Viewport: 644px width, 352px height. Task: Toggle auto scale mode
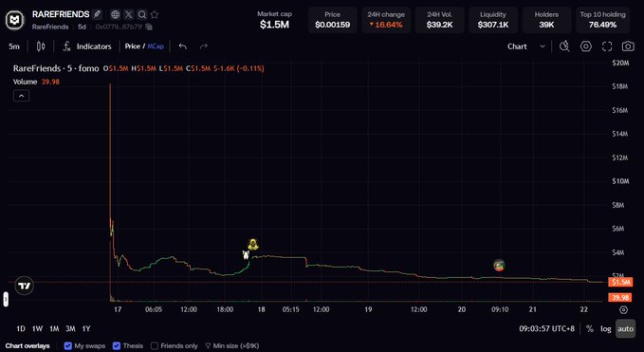coord(626,328)
